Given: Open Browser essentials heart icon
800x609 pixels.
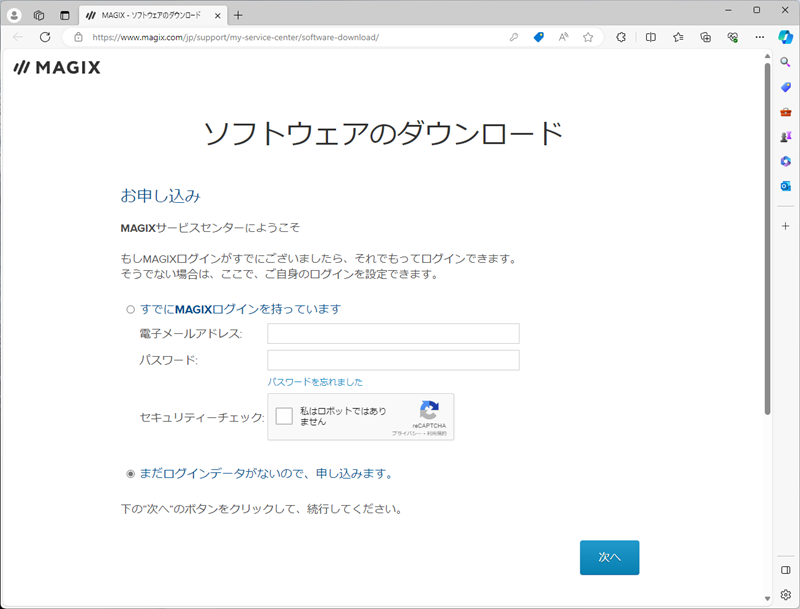Looking at the screenshot, I should [733, 37].
